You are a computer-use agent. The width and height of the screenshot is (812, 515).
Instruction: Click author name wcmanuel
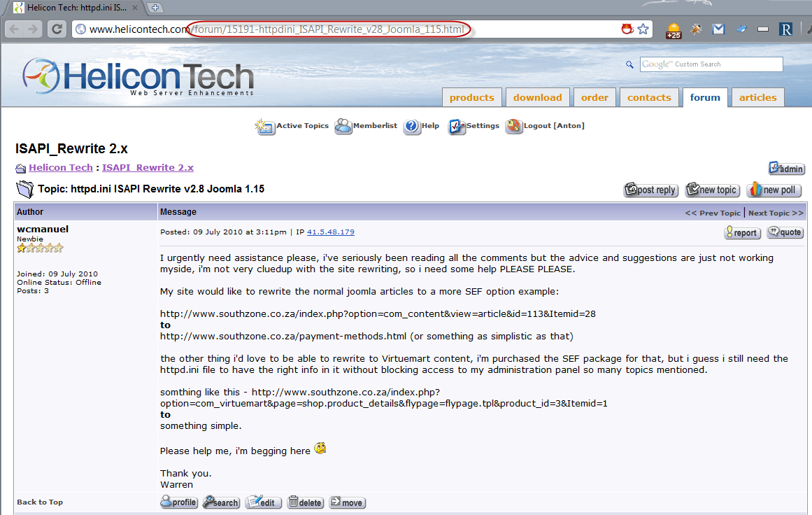tap(43, 229)
